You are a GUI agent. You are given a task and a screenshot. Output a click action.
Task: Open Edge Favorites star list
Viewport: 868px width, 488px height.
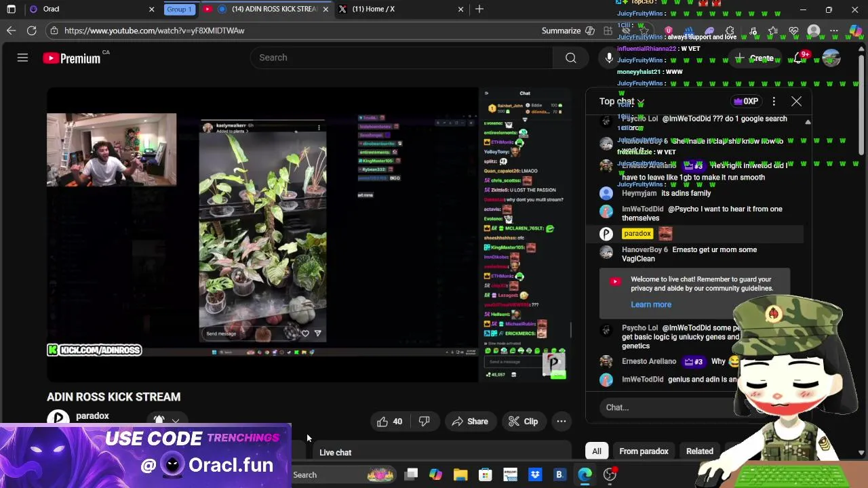[773, 30]
